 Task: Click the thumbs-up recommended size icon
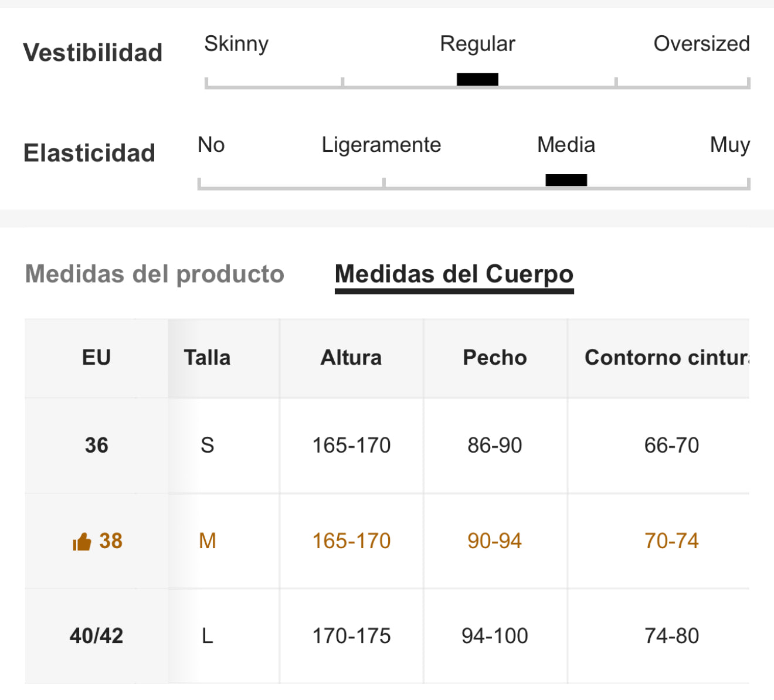[82, 542]
